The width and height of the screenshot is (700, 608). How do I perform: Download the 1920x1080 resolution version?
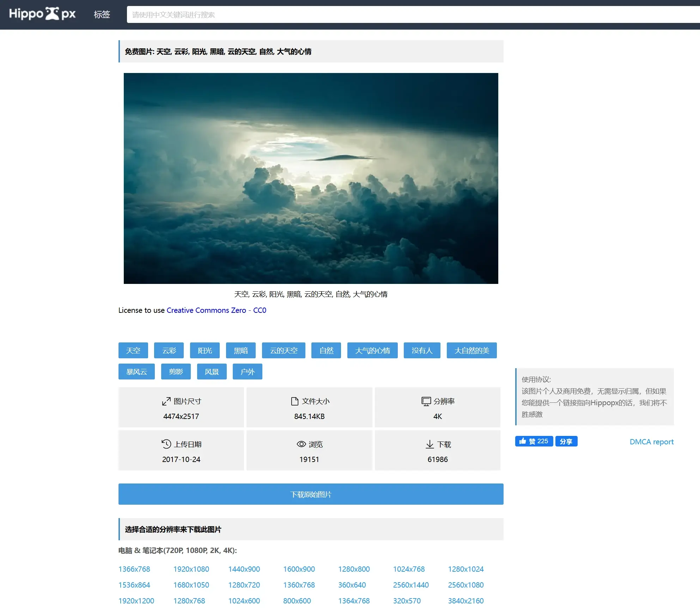pos(191,569)
